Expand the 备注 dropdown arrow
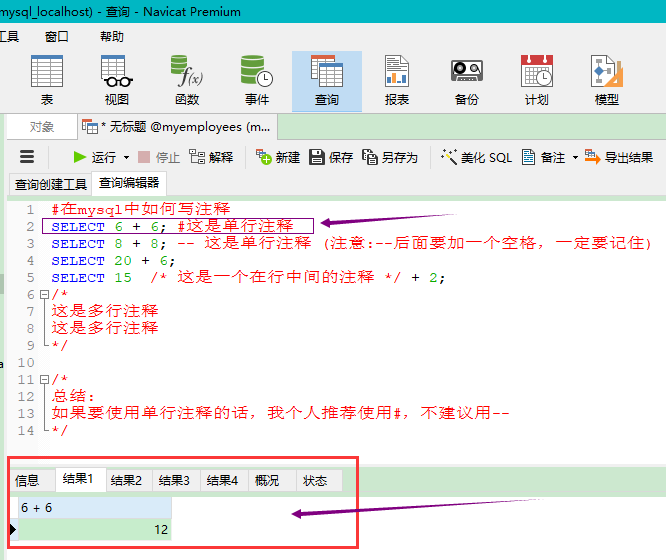Image resolution: width=666 pixels, height=560 pixels. [x=576, y=158]
